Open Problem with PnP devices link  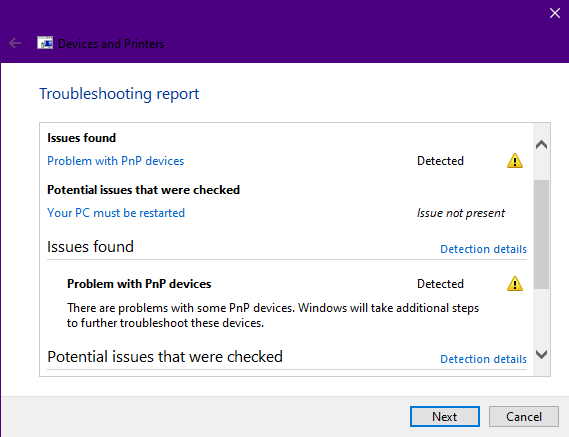click(116, 161)
